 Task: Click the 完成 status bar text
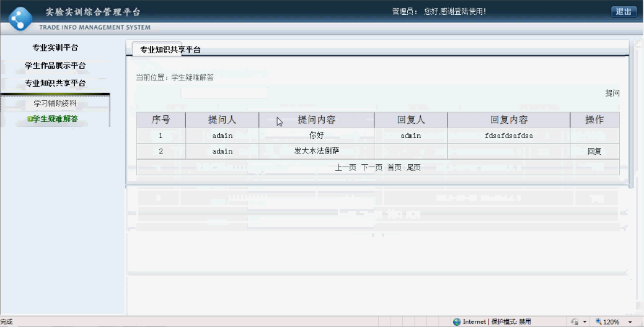pyautogui.click(x=7, y=321)
